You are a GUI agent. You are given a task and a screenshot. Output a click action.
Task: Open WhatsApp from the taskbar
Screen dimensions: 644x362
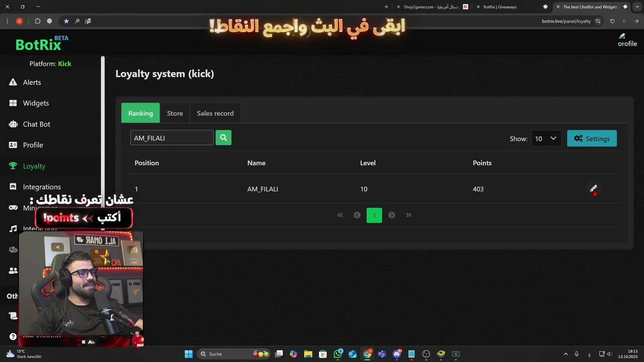[338, 354]
